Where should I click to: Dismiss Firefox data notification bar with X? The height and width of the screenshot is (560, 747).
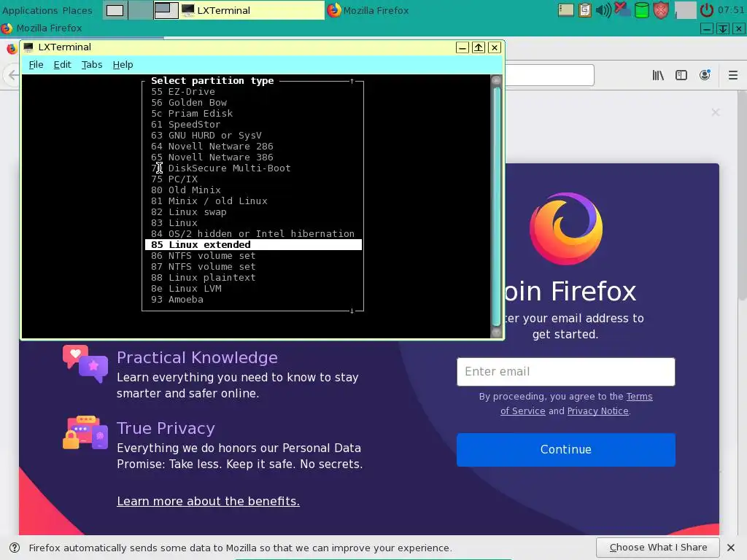click(x=731, y=548)
